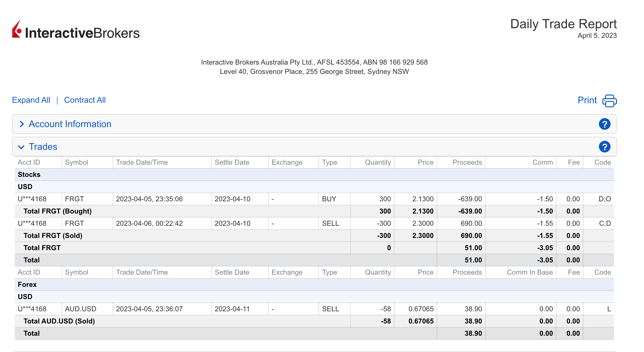Select the FRGT BUY trade row
Viewport: 644px width, 352px height.
point(314,199)
